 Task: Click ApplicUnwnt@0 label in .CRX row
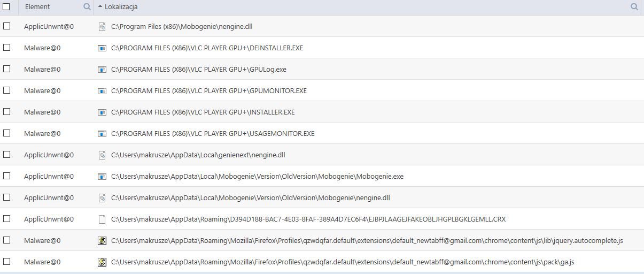pos(49,219)
